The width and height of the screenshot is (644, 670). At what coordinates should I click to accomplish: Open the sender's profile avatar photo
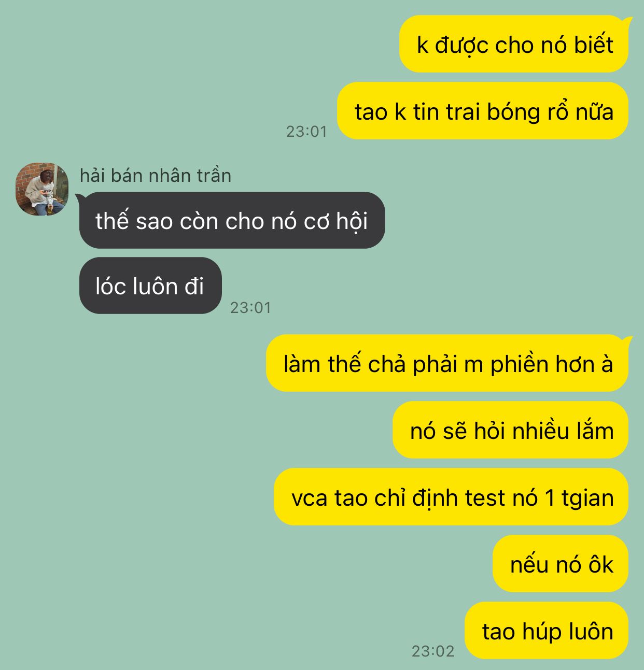point(41,189)
